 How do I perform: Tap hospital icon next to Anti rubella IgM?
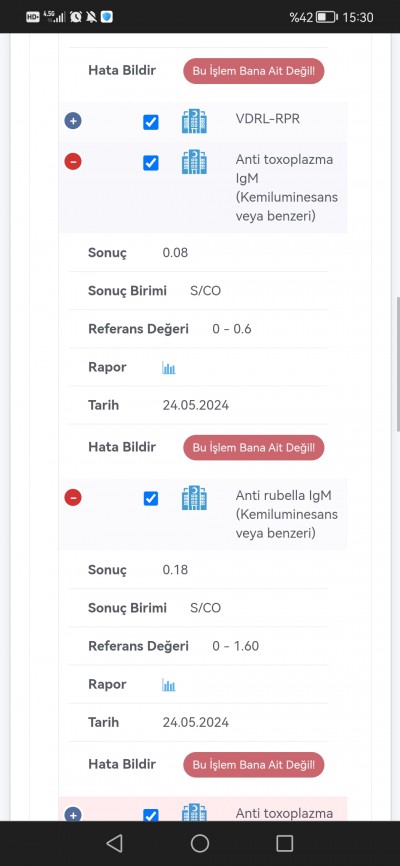pyautogui.click(x=194, y=498)
